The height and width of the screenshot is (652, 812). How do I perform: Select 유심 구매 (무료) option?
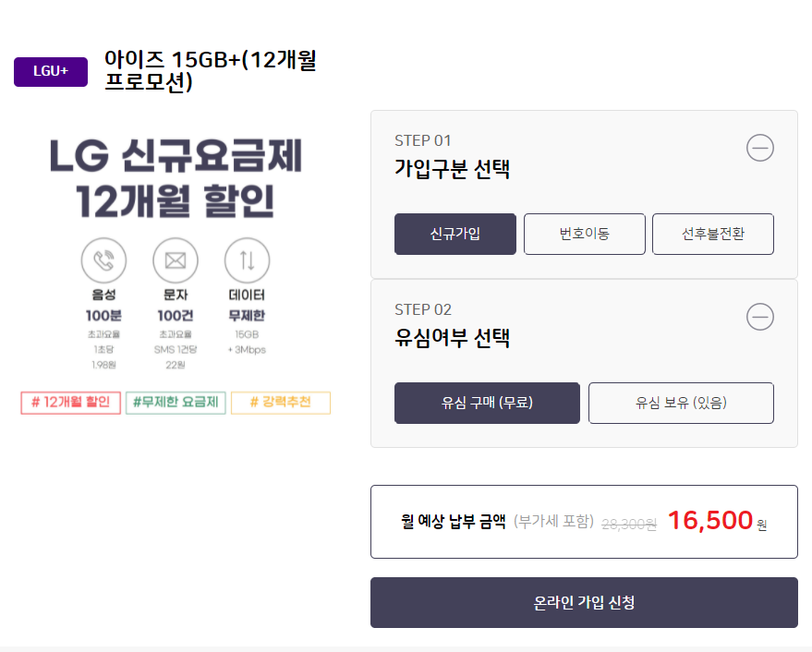(487, 403)
